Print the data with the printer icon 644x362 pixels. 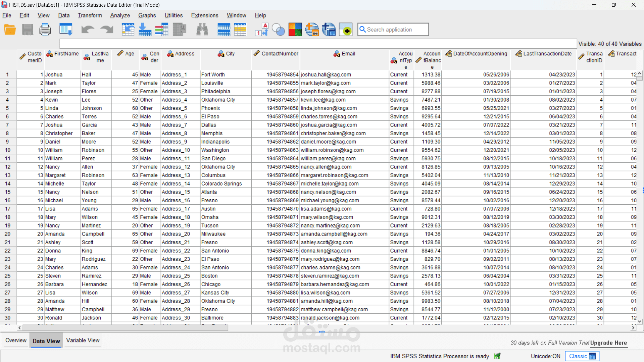click(x=45, y=30)
